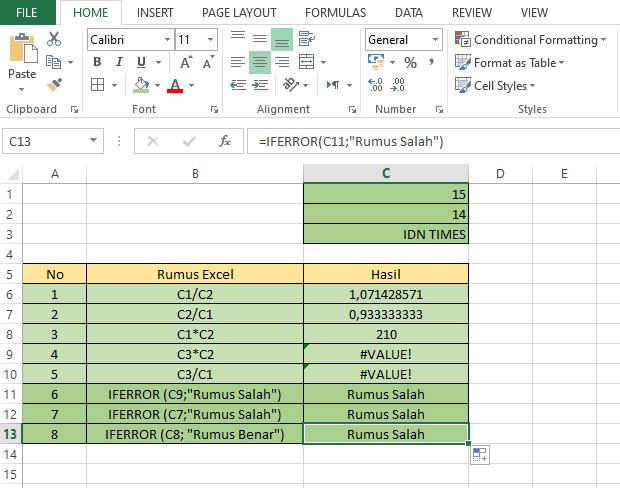Toggle Center horizontal alignment
This screenshot has width=620, height=488.
tap(260, 62)
